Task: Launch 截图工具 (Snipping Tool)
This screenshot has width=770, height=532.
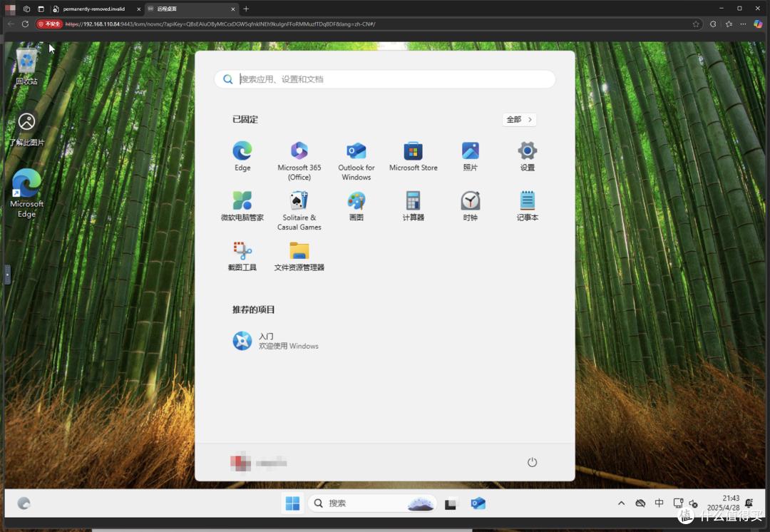Action: tap(242, 257)
